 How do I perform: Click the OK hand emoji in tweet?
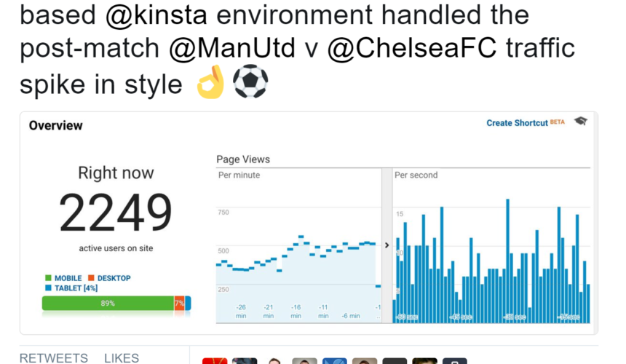pos(211,82)
